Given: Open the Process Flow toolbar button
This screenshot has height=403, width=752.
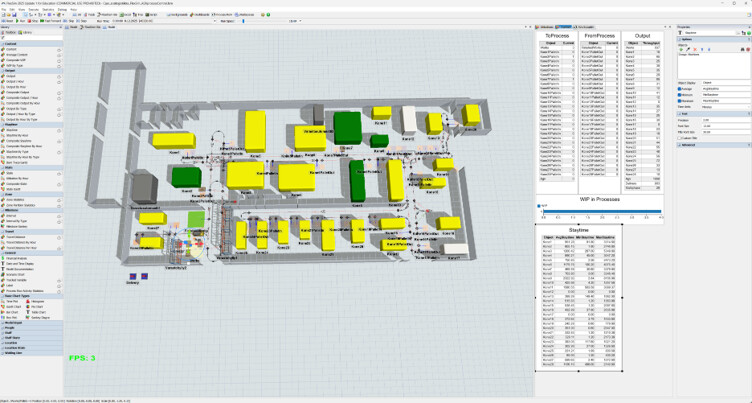Looking at the screenshot, I should [222, 15].
